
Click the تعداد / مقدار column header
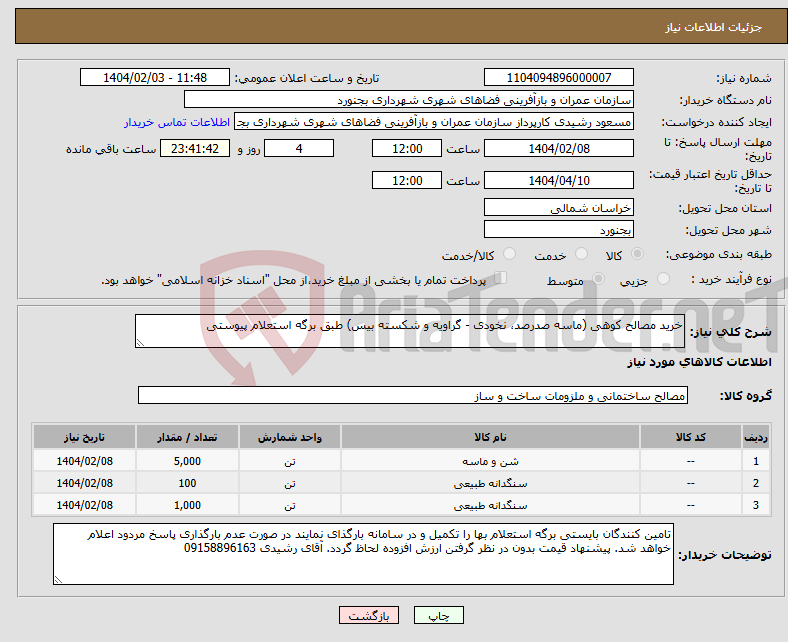click(187, 437)
